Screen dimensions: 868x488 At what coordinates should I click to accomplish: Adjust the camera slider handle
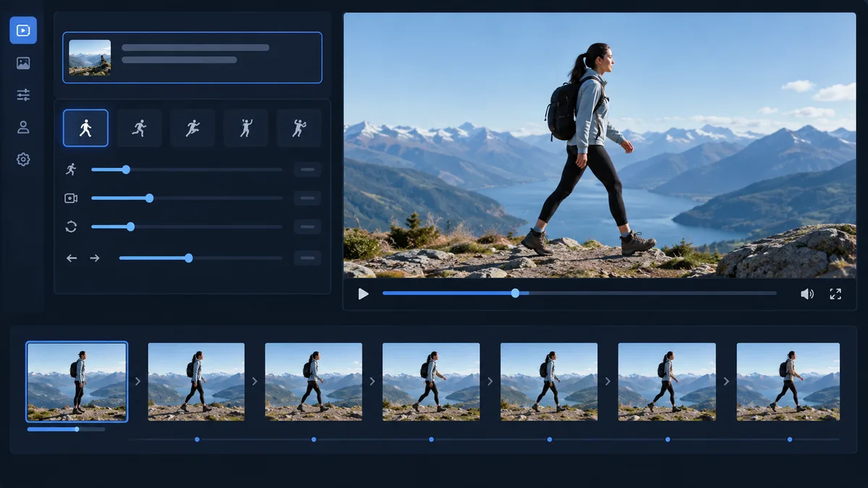click(149, 197)
